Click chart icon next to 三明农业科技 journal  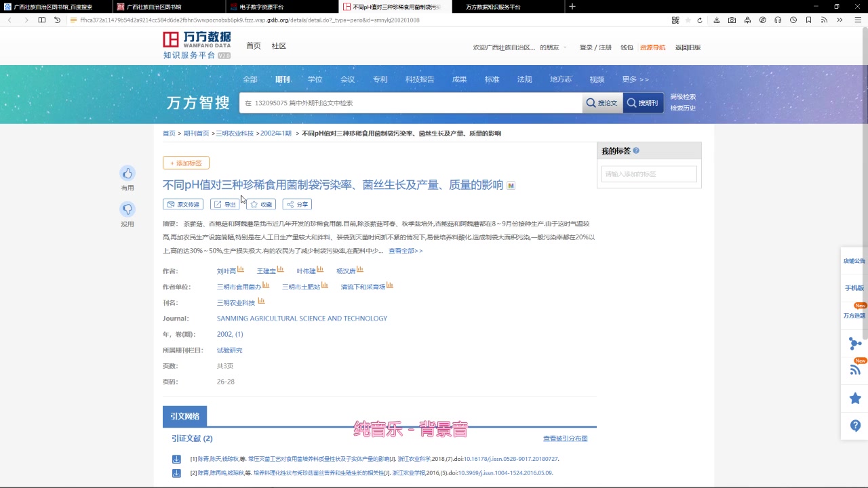(x=261, y=302)
